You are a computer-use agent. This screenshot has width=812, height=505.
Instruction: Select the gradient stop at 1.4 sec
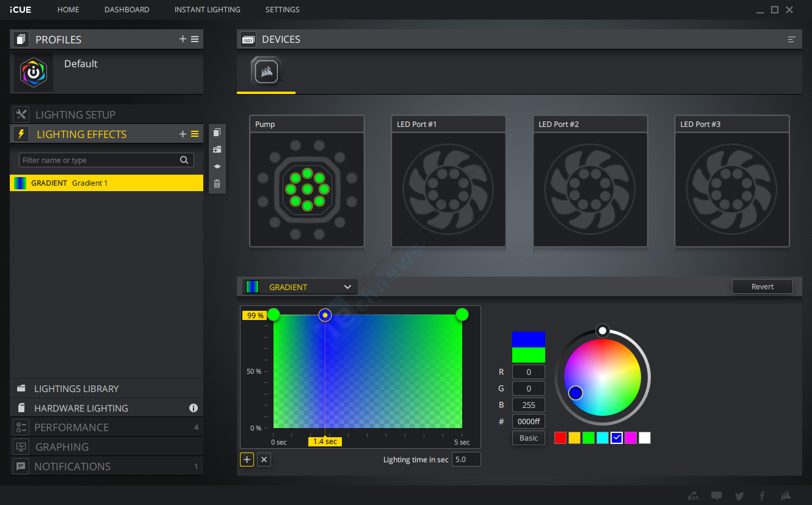(325, 315)
